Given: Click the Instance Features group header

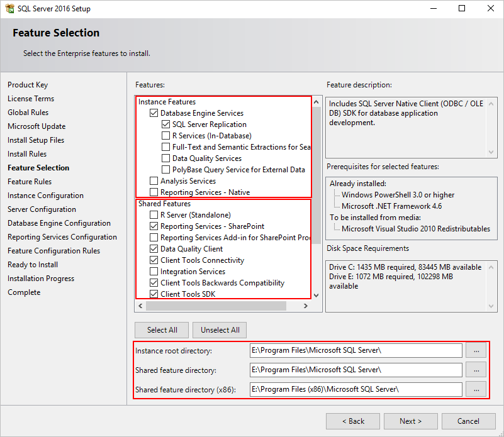Looking at the screenshot, I should 167,102.
